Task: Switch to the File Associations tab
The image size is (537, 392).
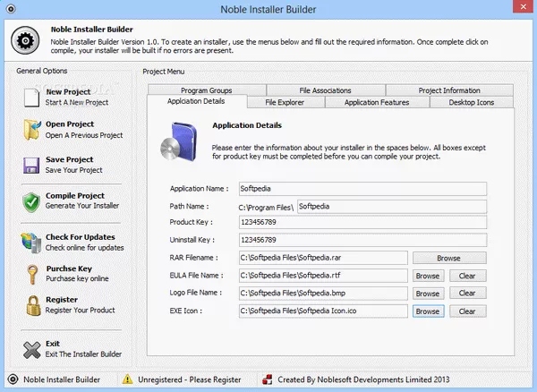Action: click(326, 90)
